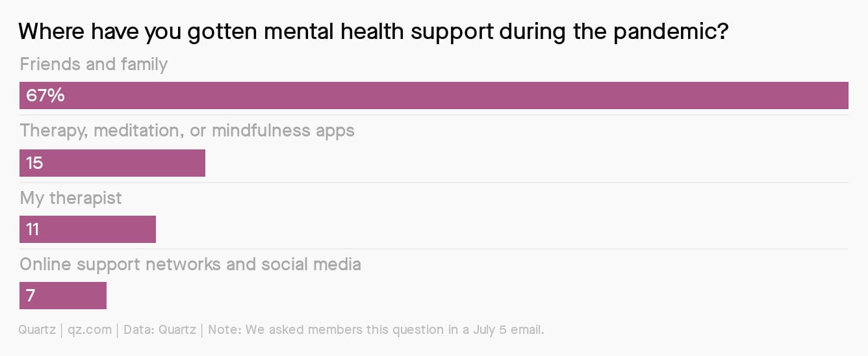Click the 67% value label
Viewport: 868px width, 356px height.
click(x=45, y=95)
